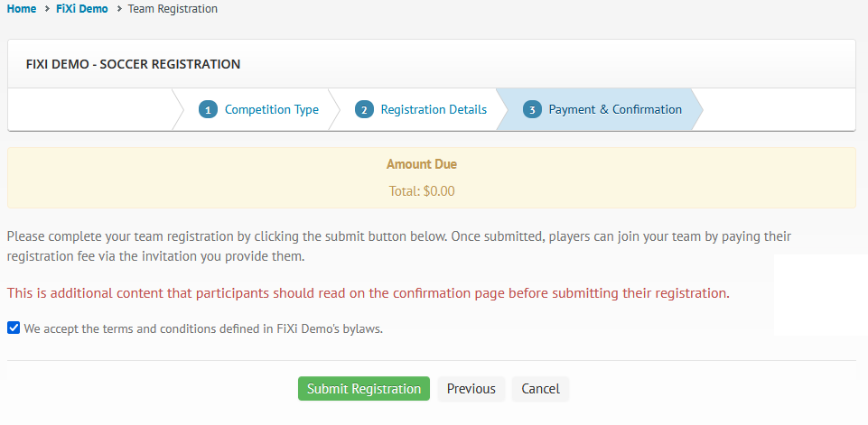Return to the Previous step button

click(471, 389)
